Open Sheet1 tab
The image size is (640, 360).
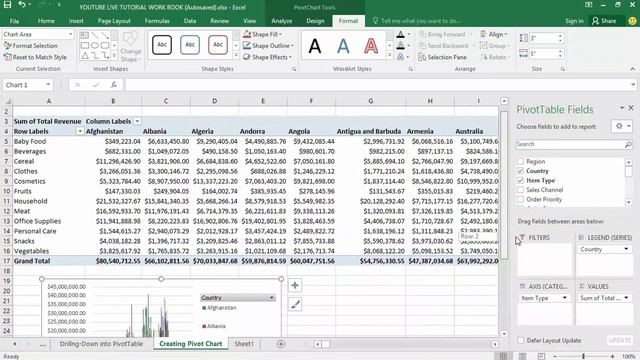click(x=244, y=344)
